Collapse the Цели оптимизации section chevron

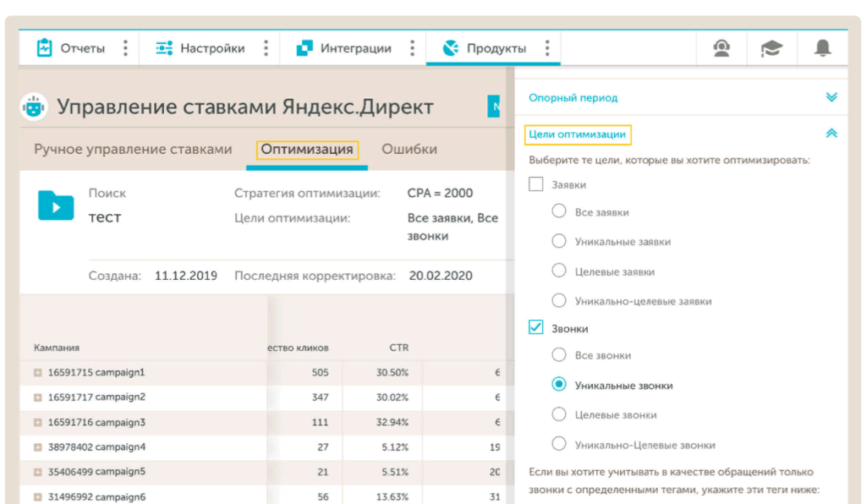pos(831,134)
